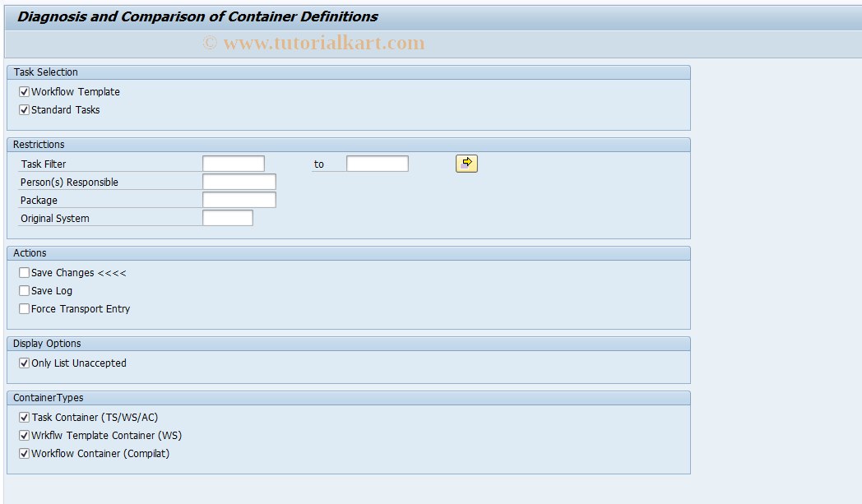Click the Actions group header
Screen dimensions: 862x504
[x=349, y=253]
